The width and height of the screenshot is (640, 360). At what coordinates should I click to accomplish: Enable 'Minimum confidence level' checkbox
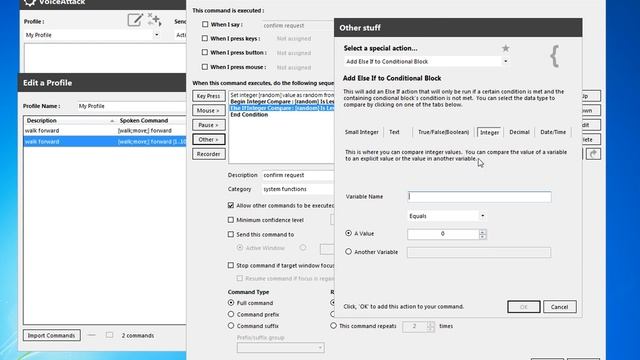(x=231, y=220)
